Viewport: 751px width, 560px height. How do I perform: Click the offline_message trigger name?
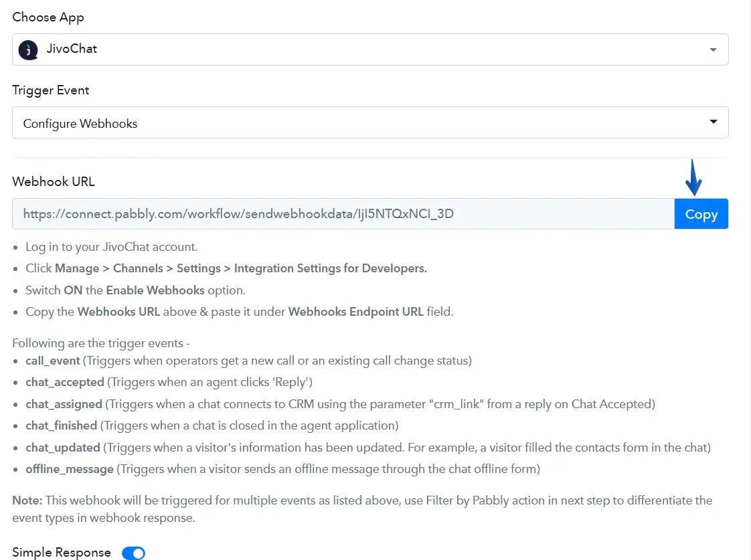click(70, 469)
